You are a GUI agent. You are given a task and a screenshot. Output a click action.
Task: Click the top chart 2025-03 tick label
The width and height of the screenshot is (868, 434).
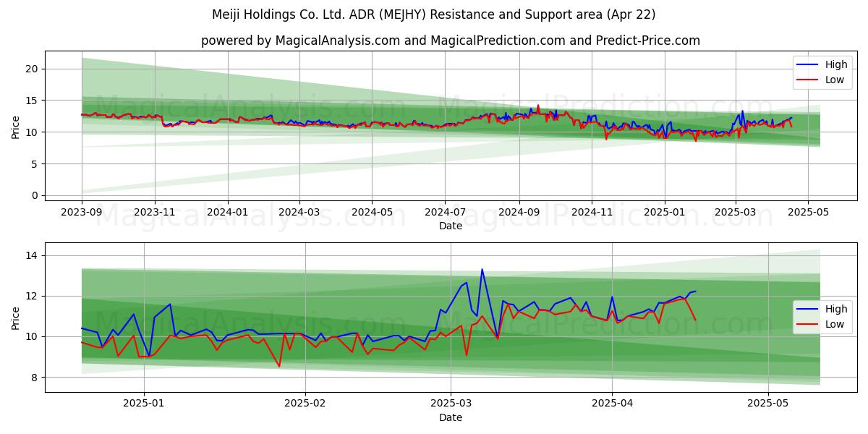click(x=735, y=212)
